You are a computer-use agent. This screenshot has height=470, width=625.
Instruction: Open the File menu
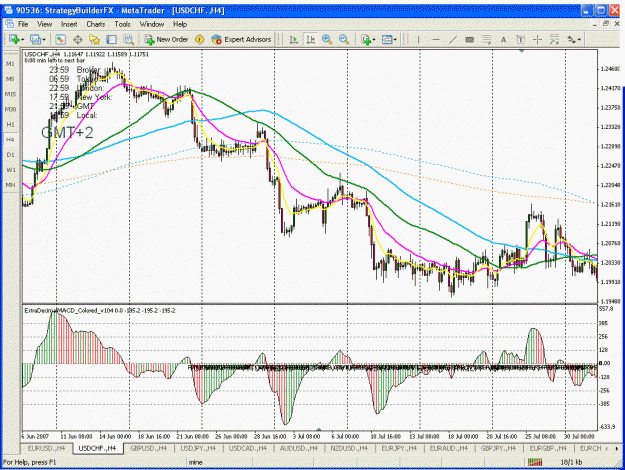click(x=23, y=24)
